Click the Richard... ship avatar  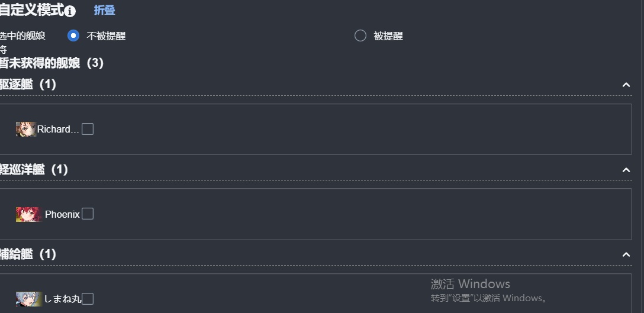[26, 129]
